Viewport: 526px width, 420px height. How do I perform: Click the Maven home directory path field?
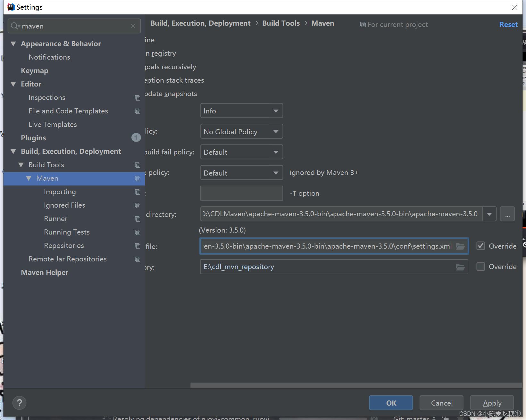pos(342,214)
